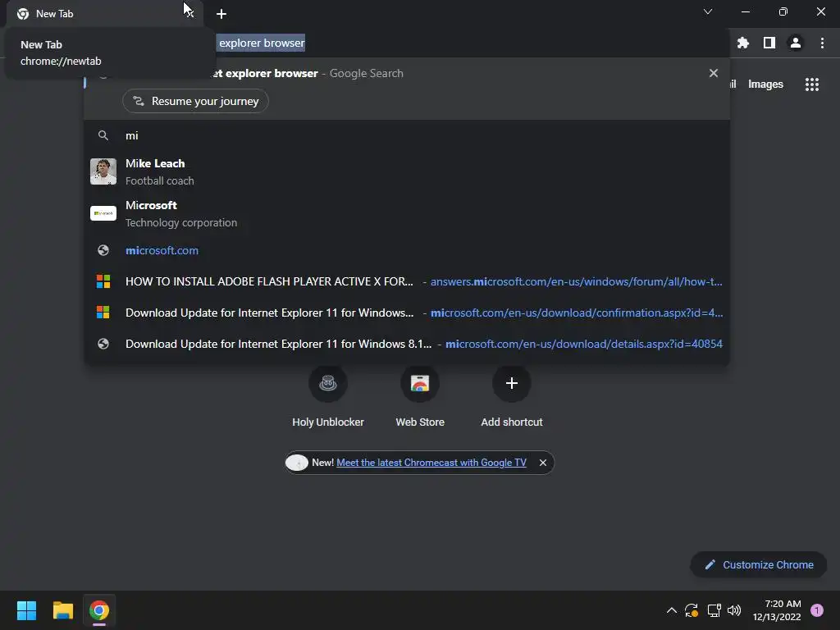Open Chrome's three-dot menu
Viewport: 840px width, 630px height.
tap(822, 43)
